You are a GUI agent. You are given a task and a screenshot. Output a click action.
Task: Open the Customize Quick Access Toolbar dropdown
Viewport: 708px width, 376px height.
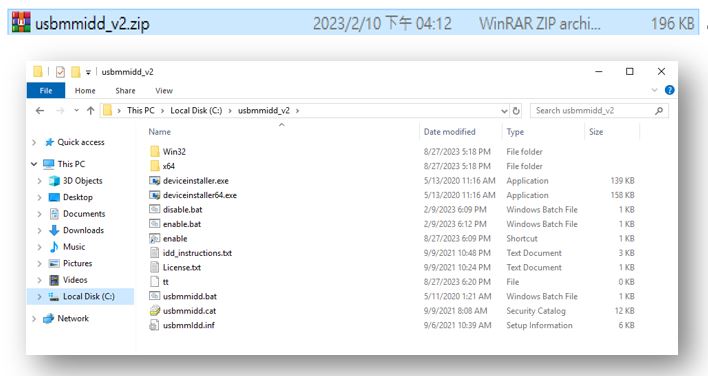tap(88, 72)
